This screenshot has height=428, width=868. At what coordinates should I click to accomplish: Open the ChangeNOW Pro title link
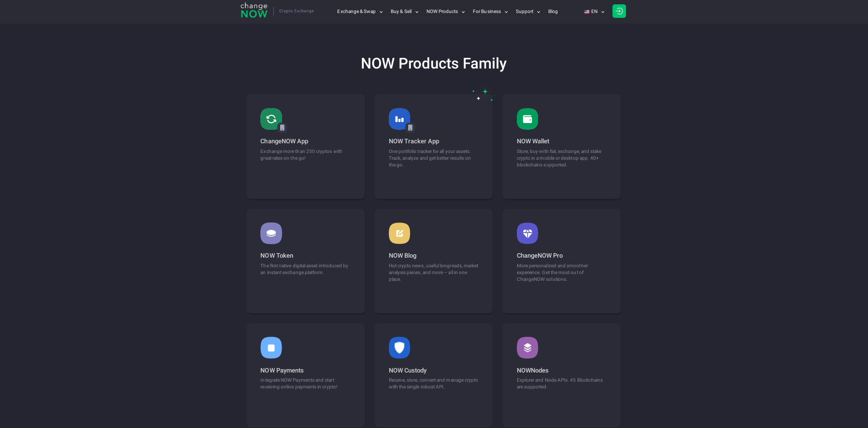tap(540, 256)
